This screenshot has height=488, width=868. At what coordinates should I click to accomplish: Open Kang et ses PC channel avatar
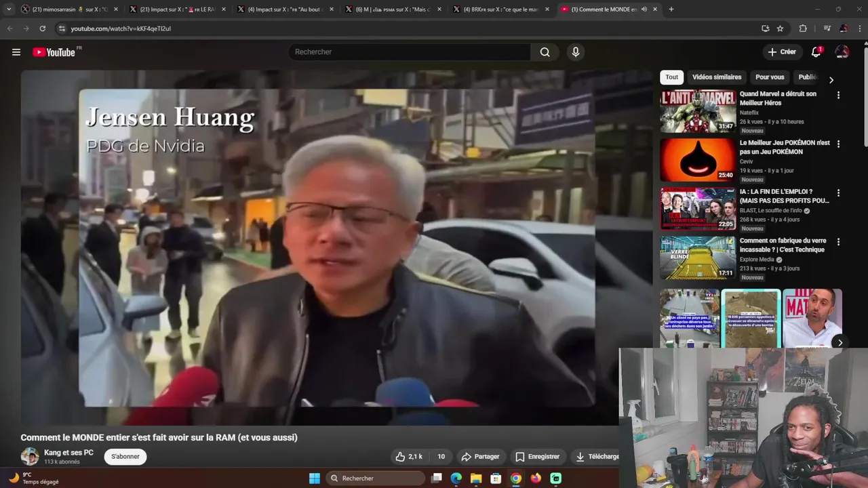[x=30, y=456]
